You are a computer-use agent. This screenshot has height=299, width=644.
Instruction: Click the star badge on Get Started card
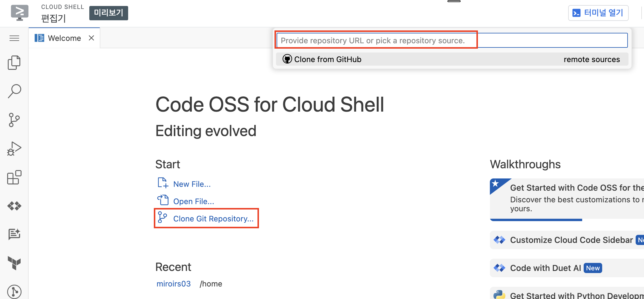click(495, 183)
